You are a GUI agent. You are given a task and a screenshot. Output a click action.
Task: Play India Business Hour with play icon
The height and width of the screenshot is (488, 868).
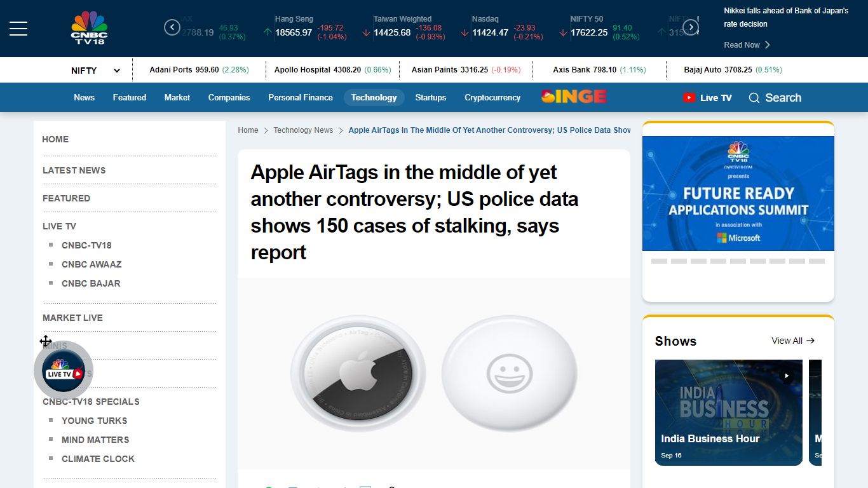[x=787, y=376]
